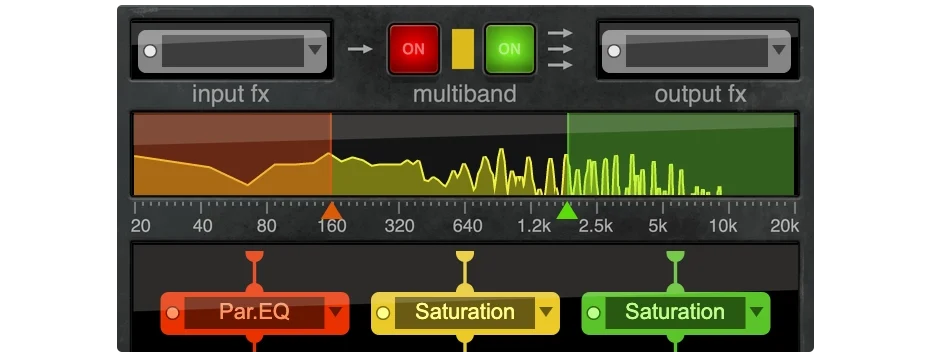This screenshot has width=928, height=360.
Task: Select the green band Saturation label
Action: [x=675, y=312]
